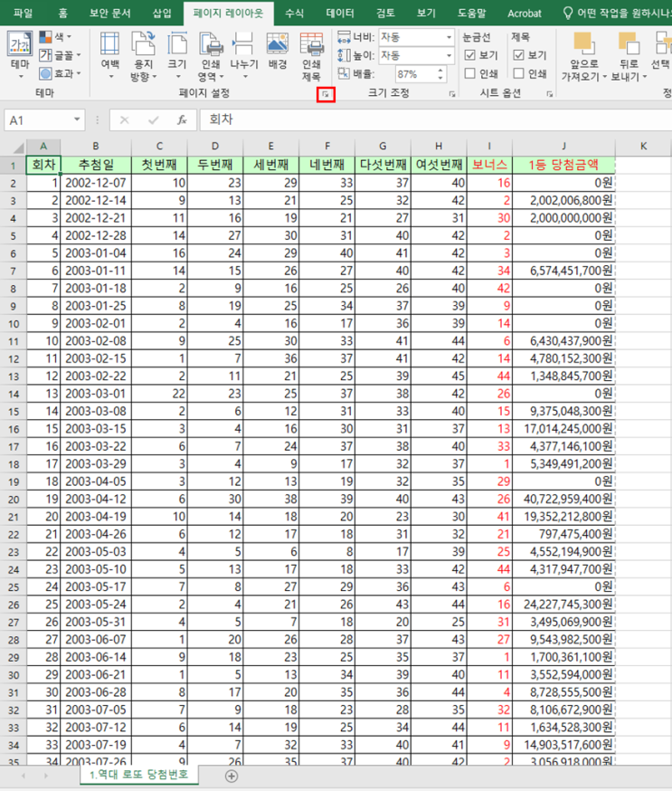Switch to the 데이터 (Data) tab
This screenshot has width=672, height=791.
(x=340, y=13)
